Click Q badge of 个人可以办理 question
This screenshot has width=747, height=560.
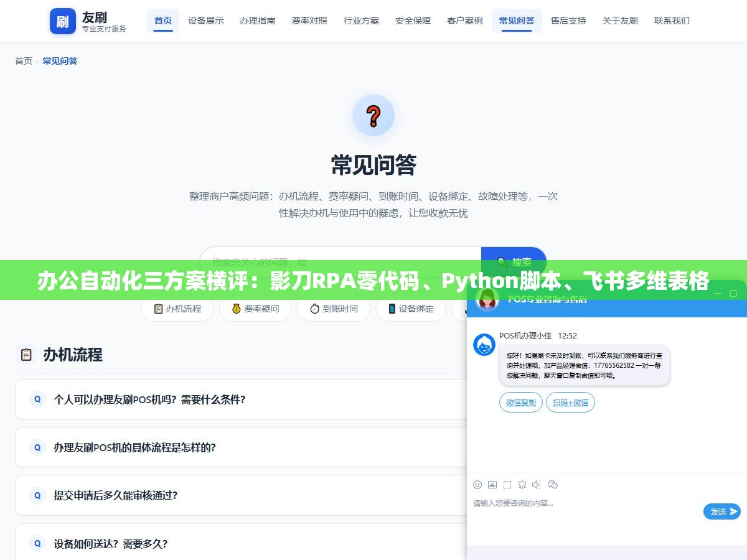pyautogui.click(x=37, y=399)
